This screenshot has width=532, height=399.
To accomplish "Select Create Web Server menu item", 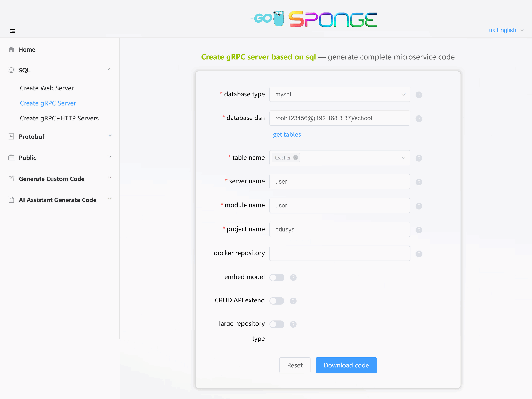I will coord(47,88).
